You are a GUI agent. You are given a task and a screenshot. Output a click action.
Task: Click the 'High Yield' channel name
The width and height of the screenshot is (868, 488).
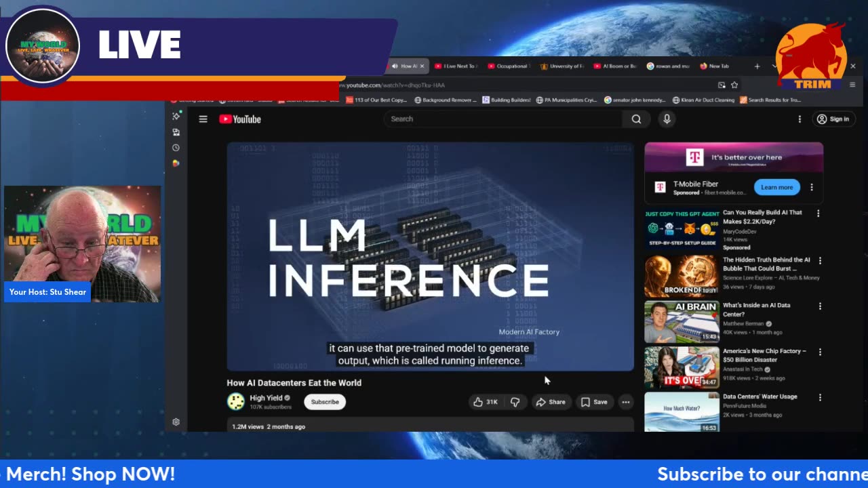point(266,398)
